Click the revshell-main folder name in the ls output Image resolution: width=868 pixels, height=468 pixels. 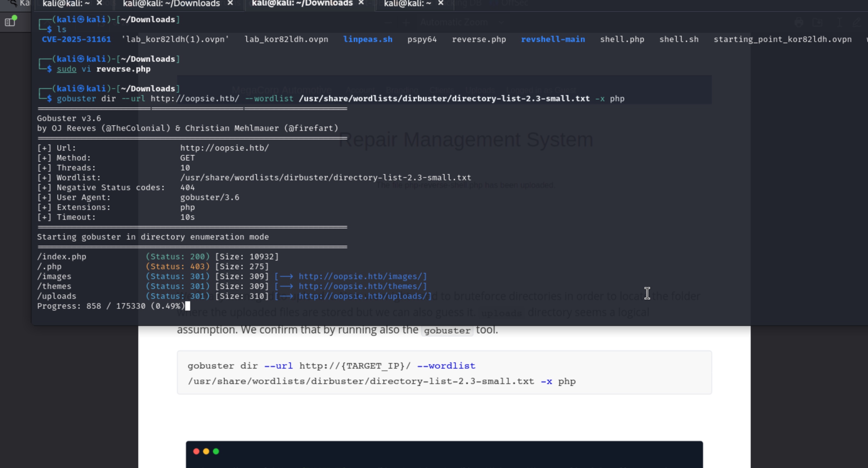click(553, 39)
